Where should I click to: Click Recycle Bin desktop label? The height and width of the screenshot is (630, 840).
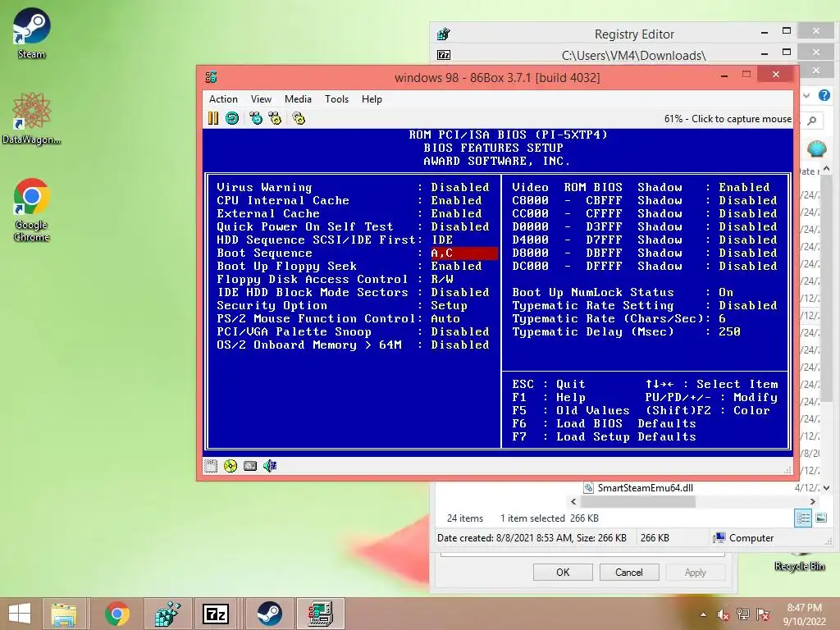click(x=799, y=566)
